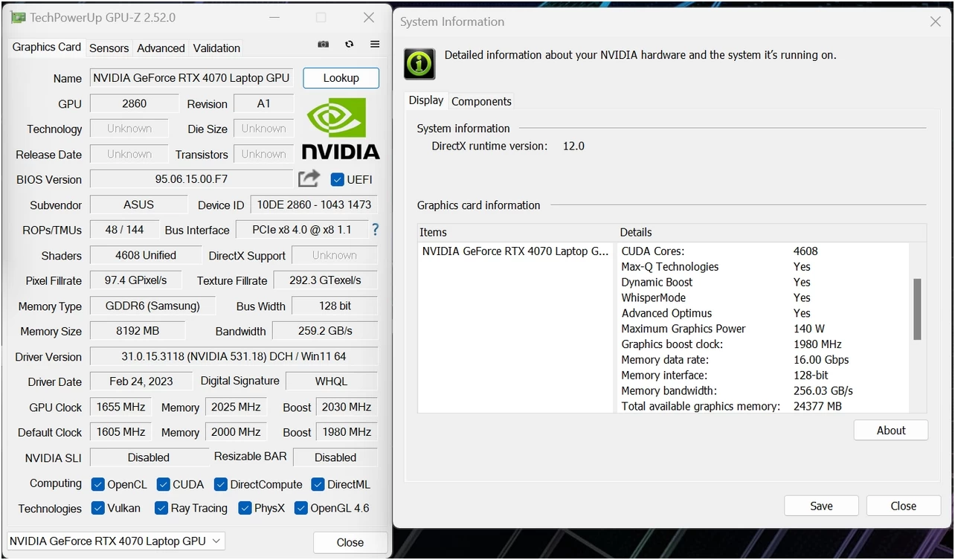Toggle the Vulkan checkbox

coord(97,508)
